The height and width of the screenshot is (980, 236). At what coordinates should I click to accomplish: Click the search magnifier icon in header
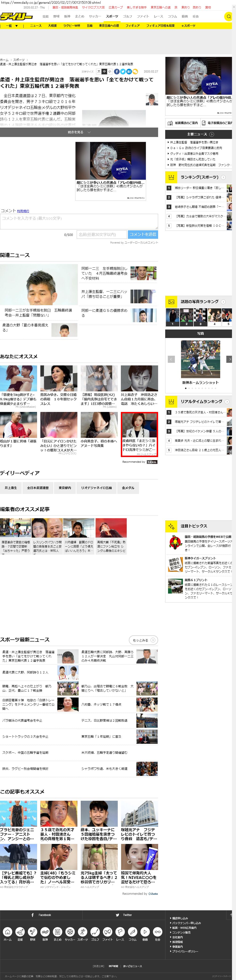[x=228, y=16]
